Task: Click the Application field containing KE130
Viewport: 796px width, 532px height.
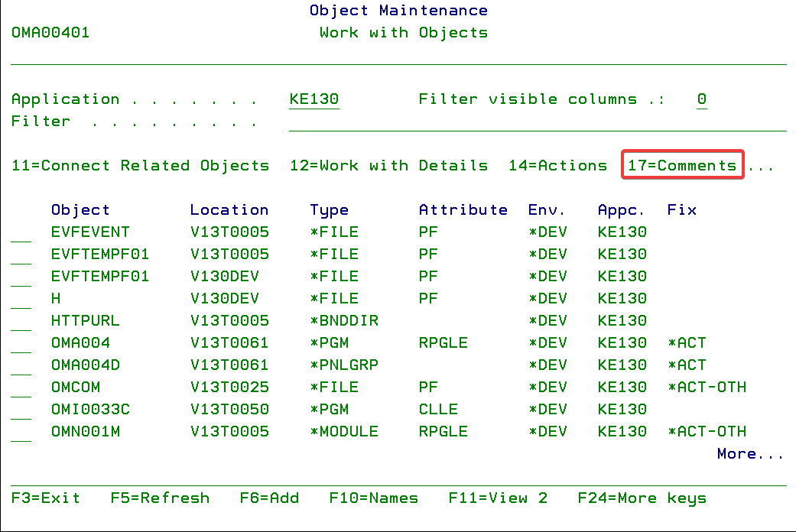Action: point(314,99)
